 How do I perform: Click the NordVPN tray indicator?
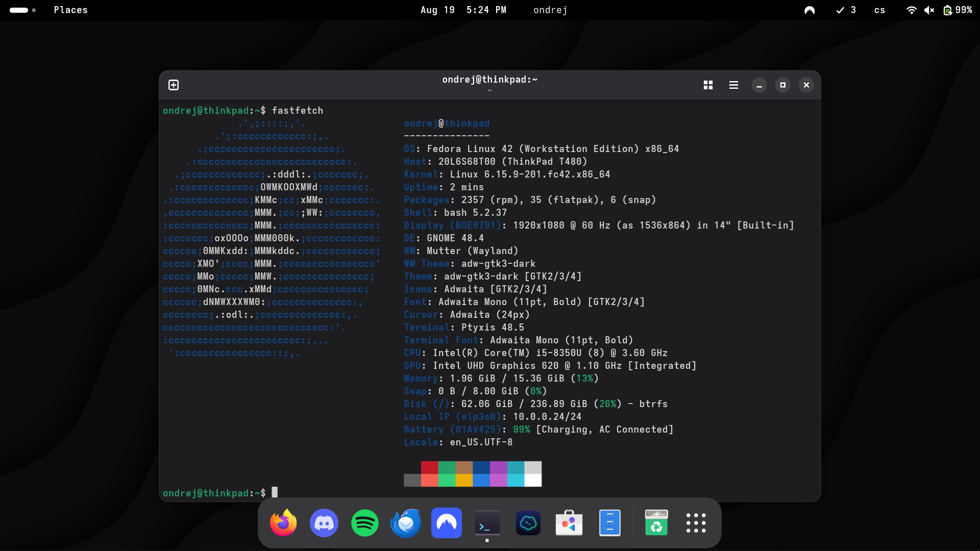click(810, 10)
